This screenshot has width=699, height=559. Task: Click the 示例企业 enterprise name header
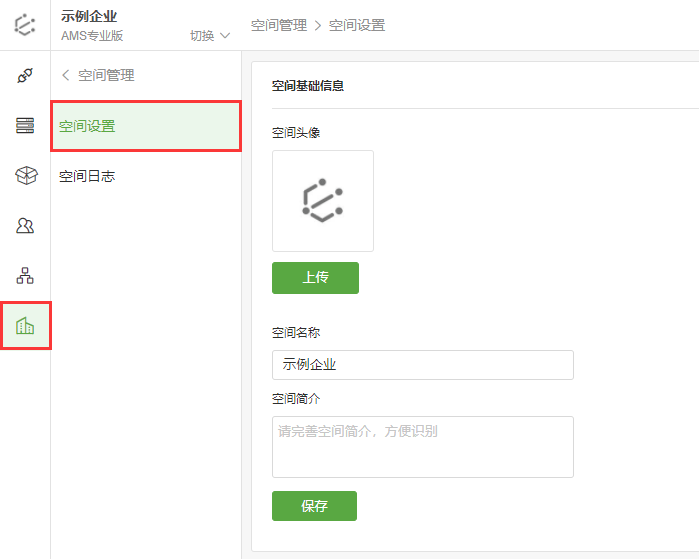[89, 16]
